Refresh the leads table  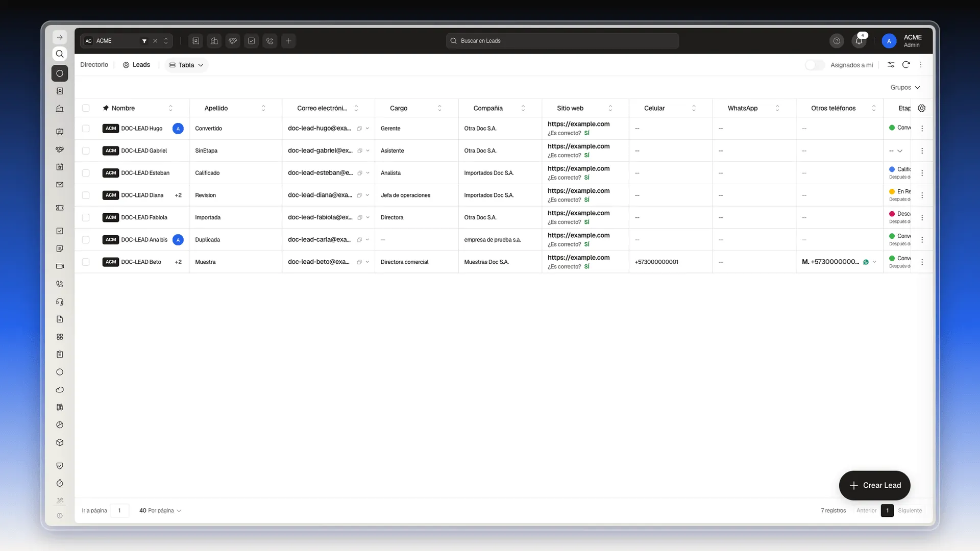[x=906, y=65]
